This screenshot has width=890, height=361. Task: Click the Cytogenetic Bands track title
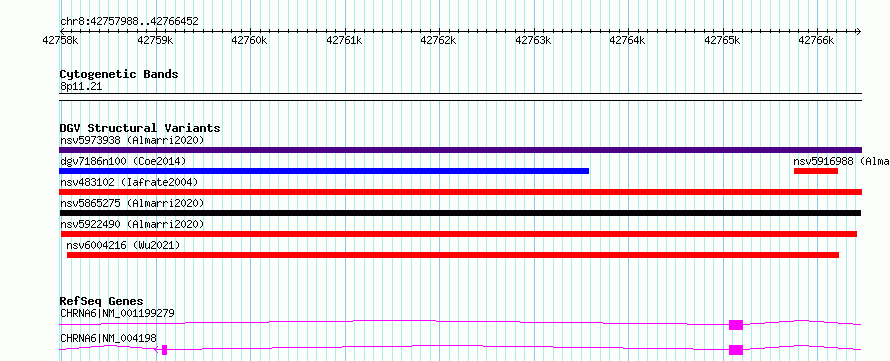[x=119, y=74]
